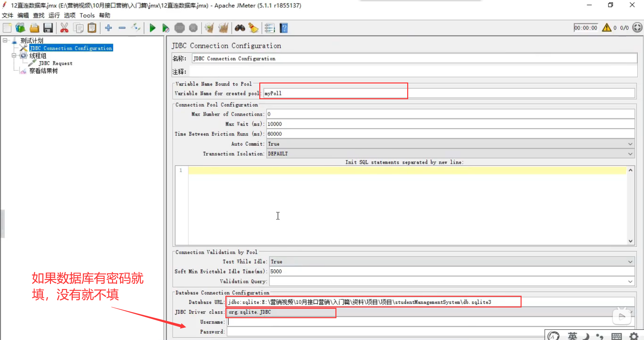Select JDBC Connection Configuration tree item
This screenshot has height=340, width=644.
[71, 48]
